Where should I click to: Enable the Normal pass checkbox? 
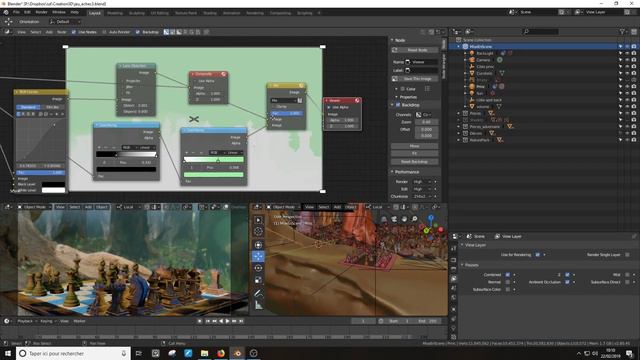(508, 282)
